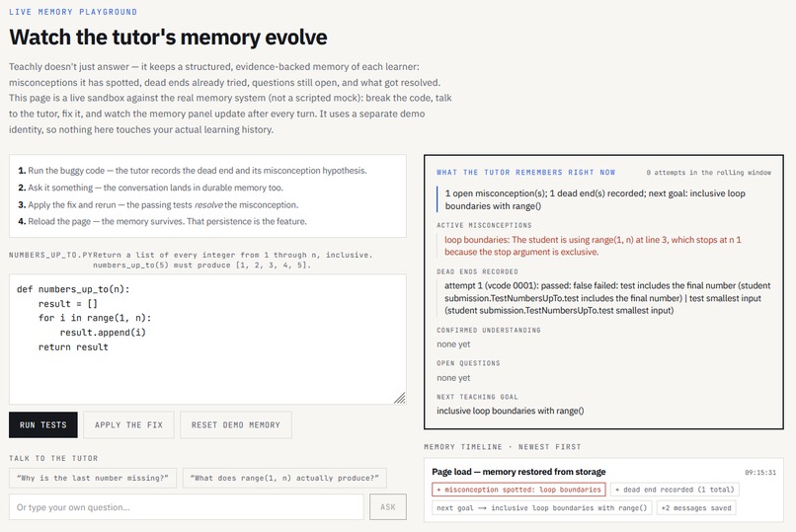Click the question input field
The image size is (796, 532).
coord(187,506)
